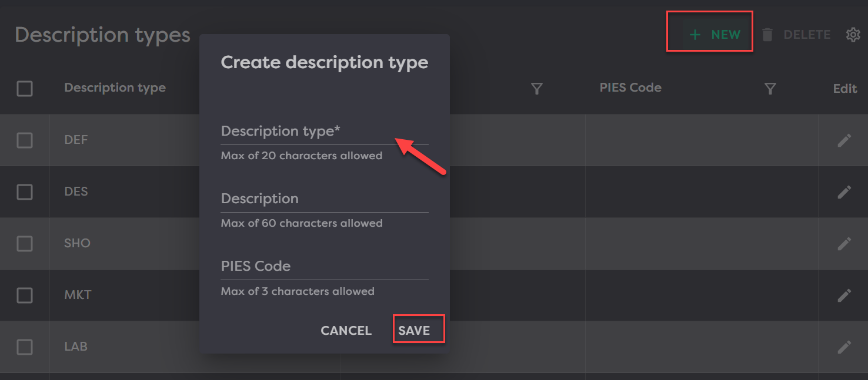Cancel the Create description type dialog
Screen dimensions: 868x380
click(x=346, y=331)
